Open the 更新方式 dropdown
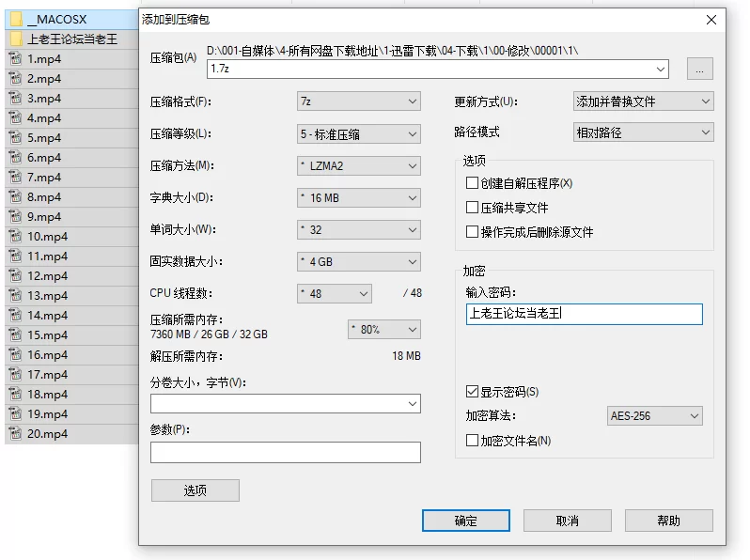 [644, 101]
